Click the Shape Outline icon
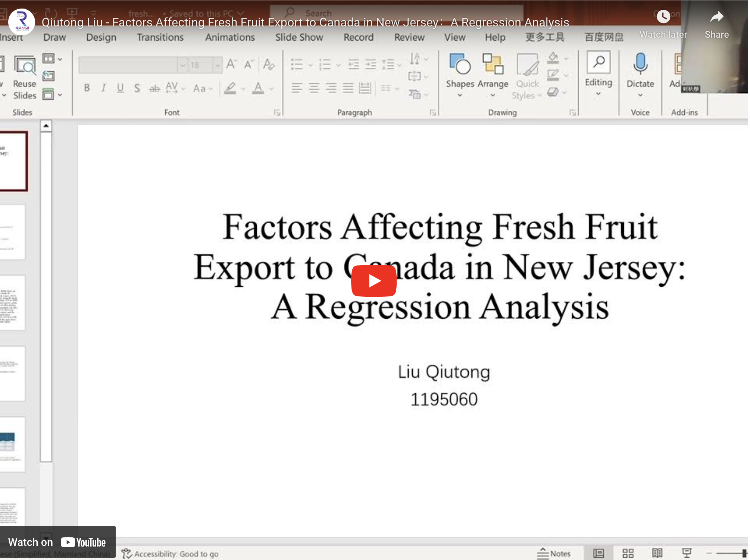750x560 pixels. pyautogui.click(x=553, y=75)
